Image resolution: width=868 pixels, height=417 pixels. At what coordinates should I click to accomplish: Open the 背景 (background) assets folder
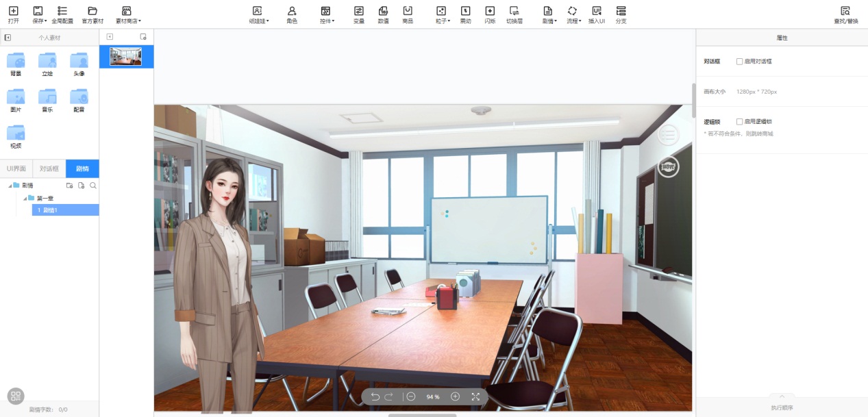(15, 64)
